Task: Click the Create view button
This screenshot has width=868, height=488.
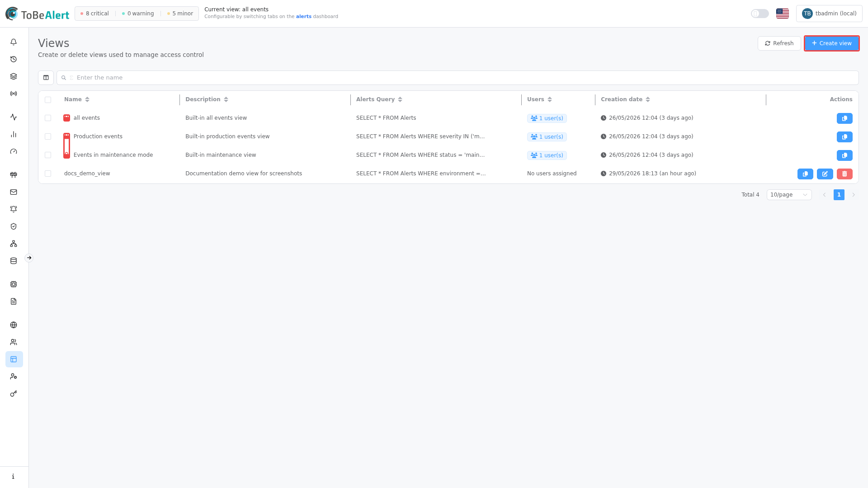Action: [x=831, y=43]
